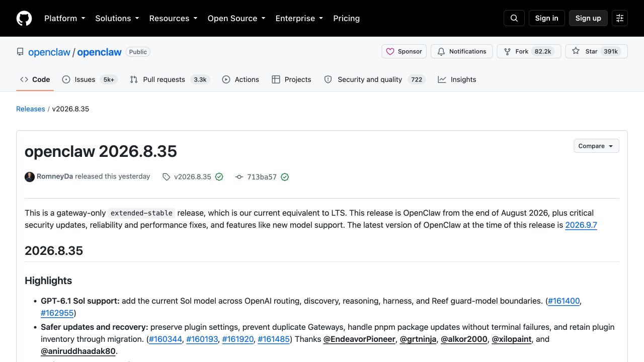The image size is (644, 362).
Task: Open the Enterprise dropdown
Action: [x=299, y=18]
